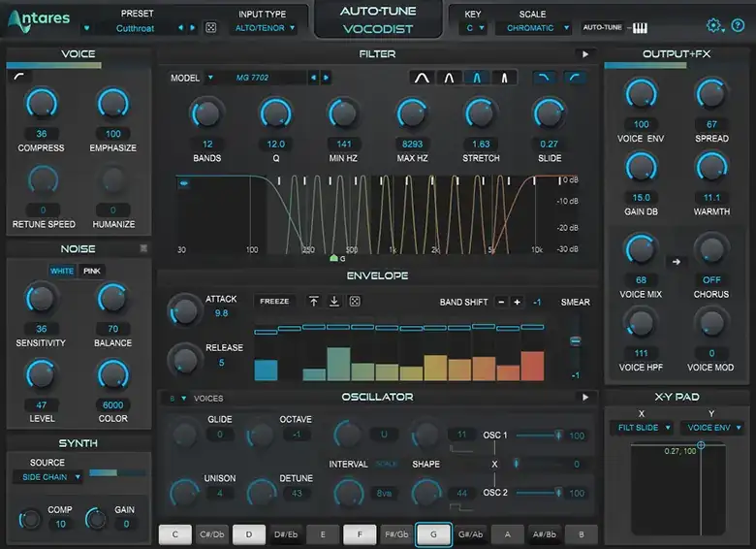Viewport: 756px width, 549px height.
Task: Click the Smear vertical slider
Action: point(575,341)
